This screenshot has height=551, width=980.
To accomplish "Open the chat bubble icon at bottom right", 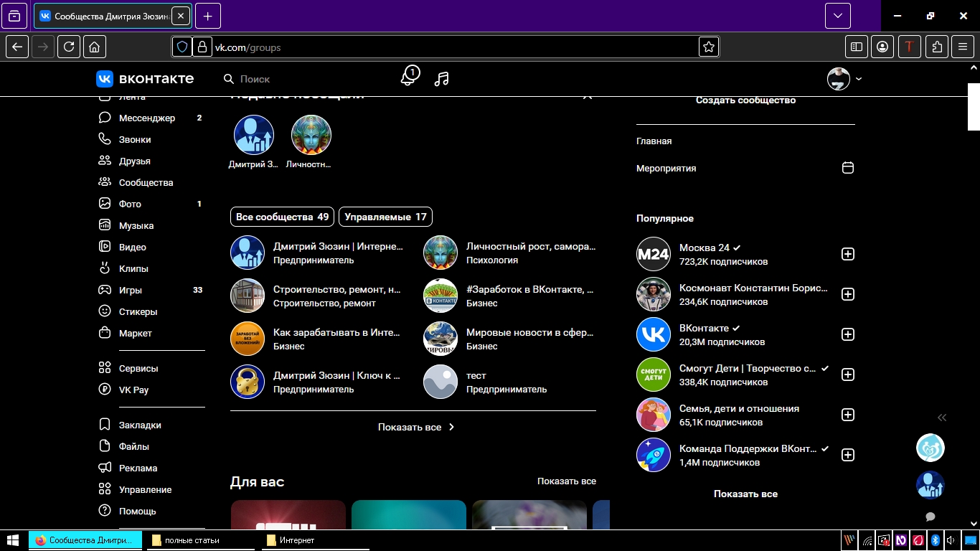I will (x=930, y=517).
